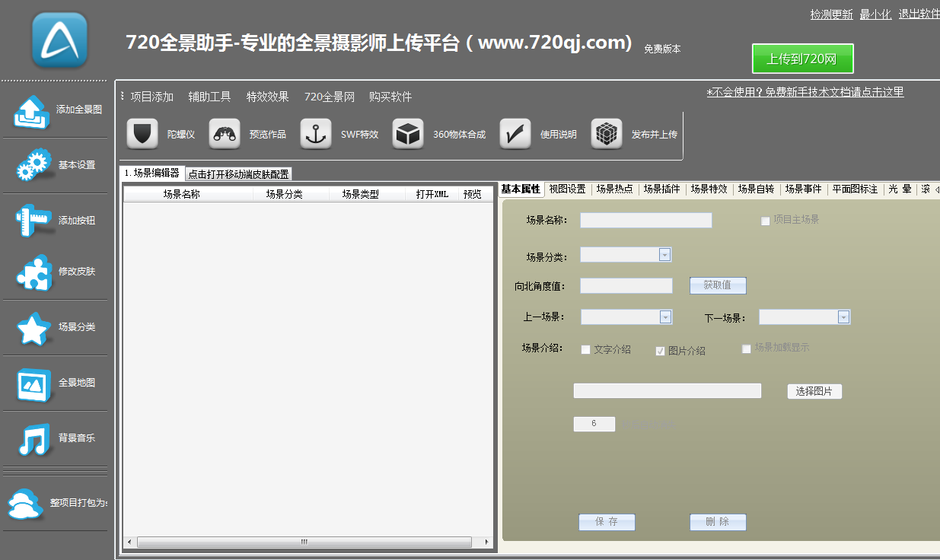Click the 720 app logo icon

point(59,40)
